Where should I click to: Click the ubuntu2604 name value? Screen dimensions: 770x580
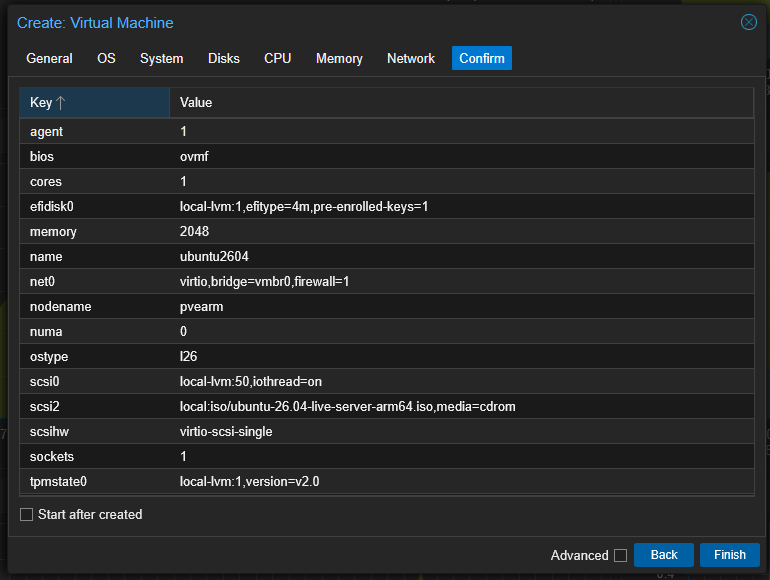click(214, 256)
